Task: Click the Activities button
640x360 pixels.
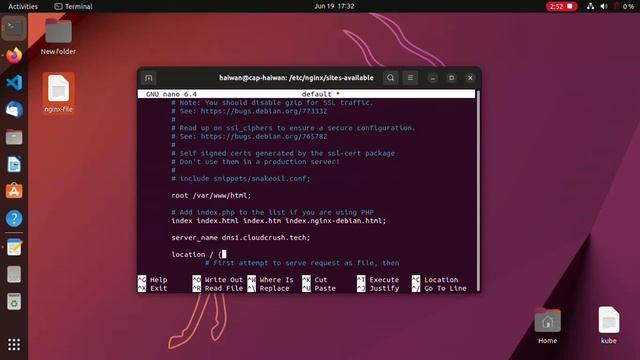Action: click(23, 6)
